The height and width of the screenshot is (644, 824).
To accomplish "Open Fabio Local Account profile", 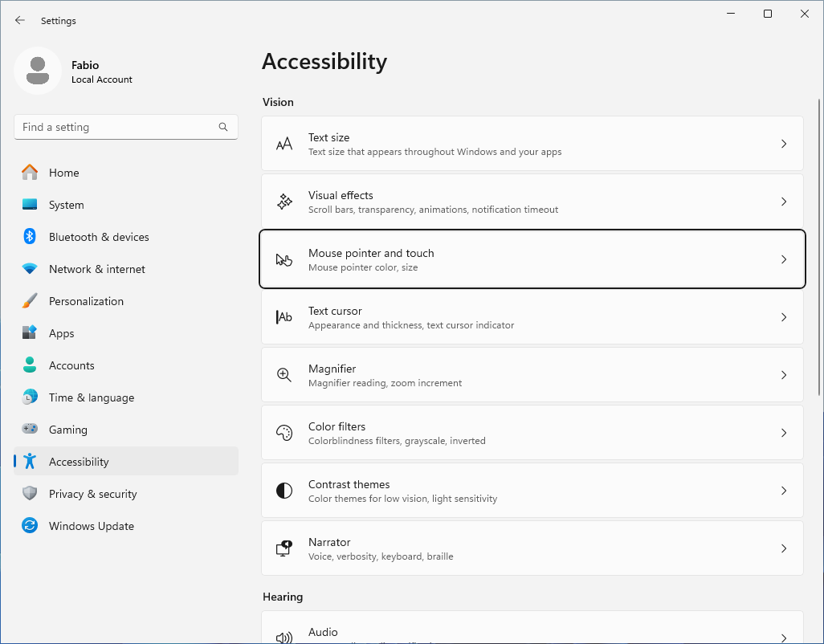I will (74, 71).
